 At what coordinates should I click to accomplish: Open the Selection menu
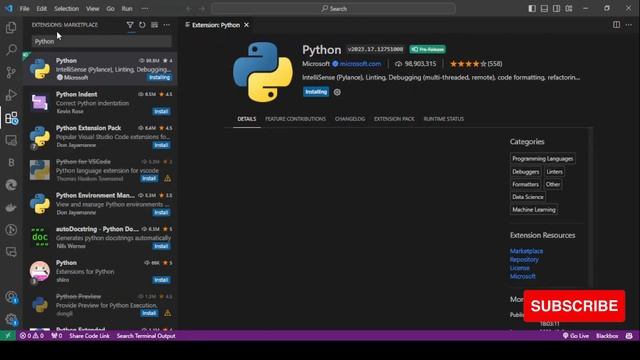click(67, 9)
